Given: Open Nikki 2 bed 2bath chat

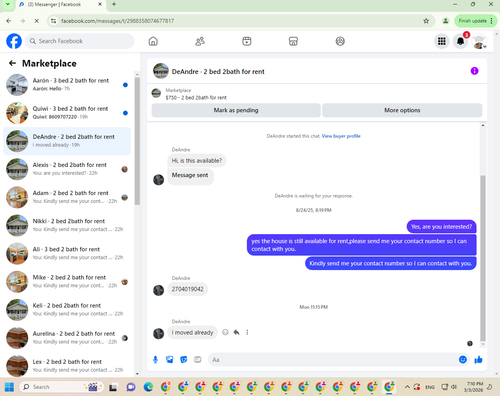Looking at the screenshot, I should (67, 225).
